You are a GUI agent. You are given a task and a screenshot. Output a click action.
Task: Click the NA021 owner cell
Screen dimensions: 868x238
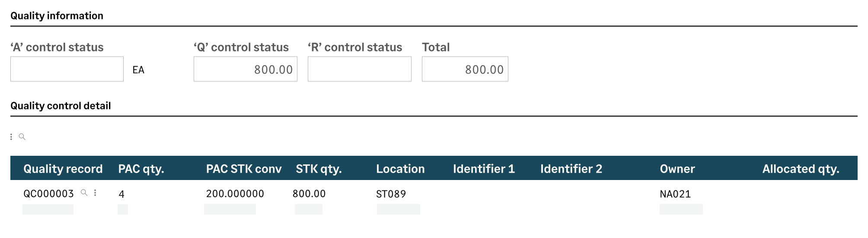coord(675,194)
